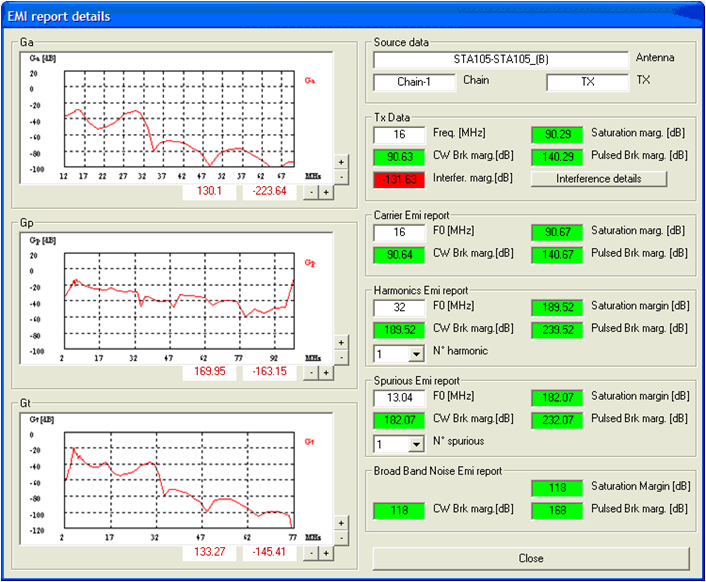Open the N° spurious dropdown
This screenshot has height=582, width=706.
416,445
